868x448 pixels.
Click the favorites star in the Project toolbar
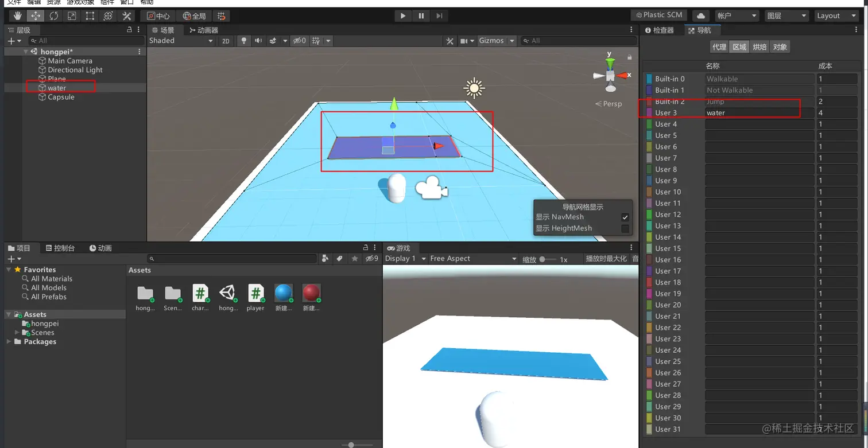(355, 259)
